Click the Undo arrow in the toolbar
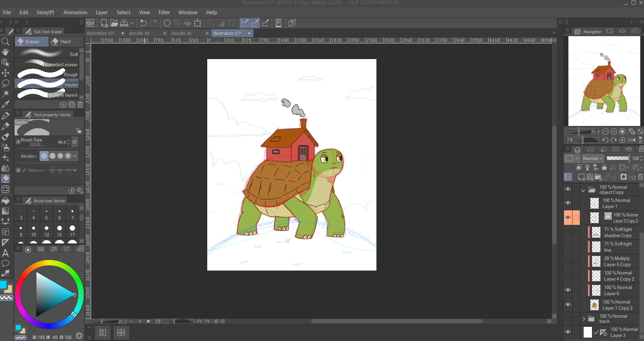The height and width of the screenshot is (341, 644). click(x=143, y=23)
